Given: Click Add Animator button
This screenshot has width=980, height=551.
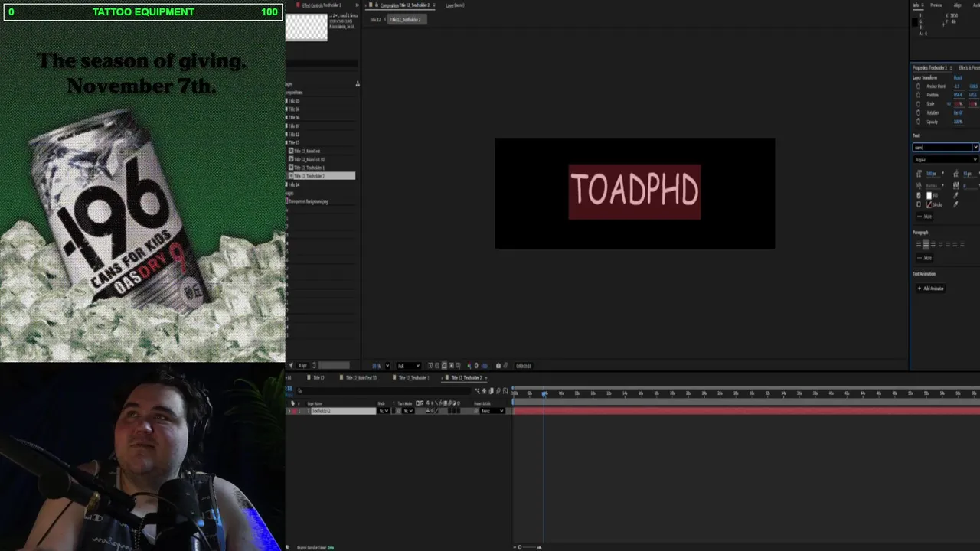Looking at the screenshot, I should pyautogui.click(x=930, y=289).
